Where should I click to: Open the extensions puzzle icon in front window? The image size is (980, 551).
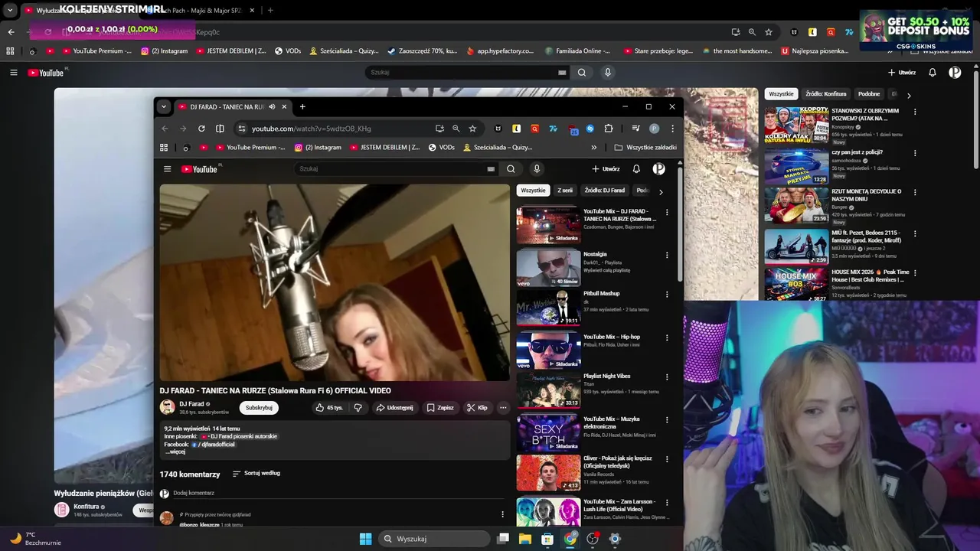tap(609, 129)
